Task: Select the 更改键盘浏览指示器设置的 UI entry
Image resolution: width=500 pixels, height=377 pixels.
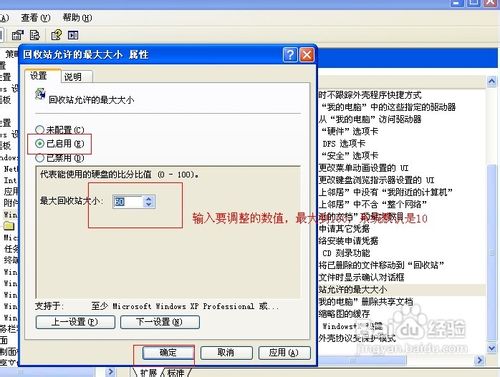Action: pos(376,180)
